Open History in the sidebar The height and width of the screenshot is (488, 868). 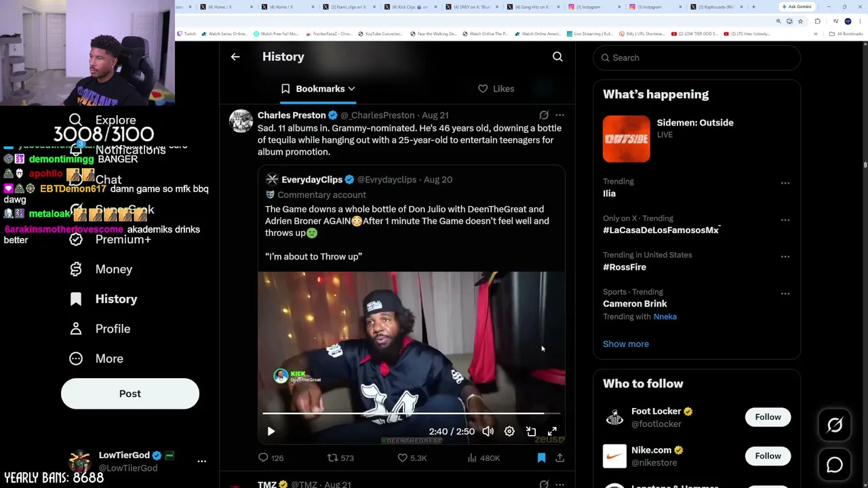tap(103, 299)
